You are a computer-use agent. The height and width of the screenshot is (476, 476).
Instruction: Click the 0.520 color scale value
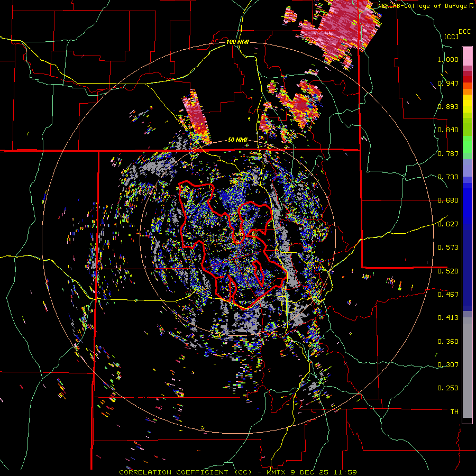point(448,271)
